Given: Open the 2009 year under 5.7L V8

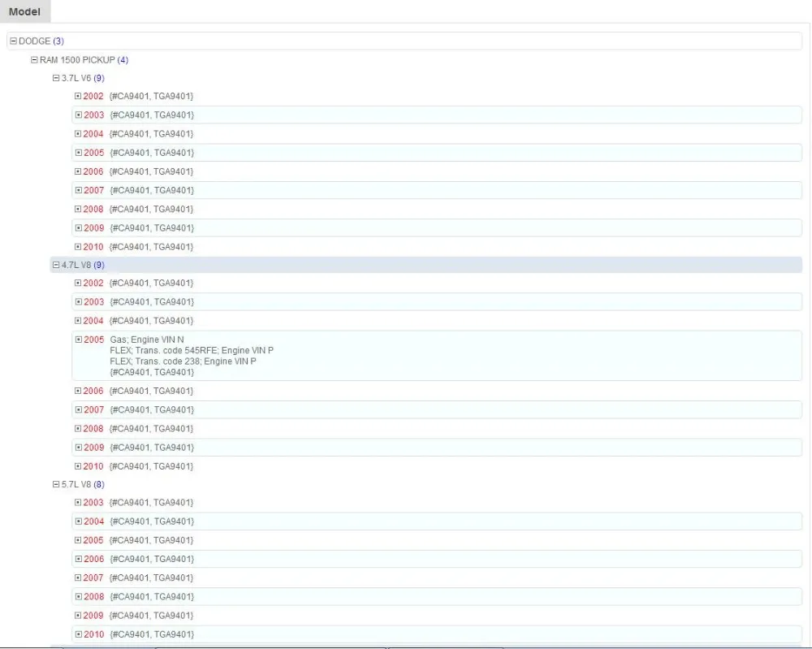Looking at the screenshot, I should (92, 615).
